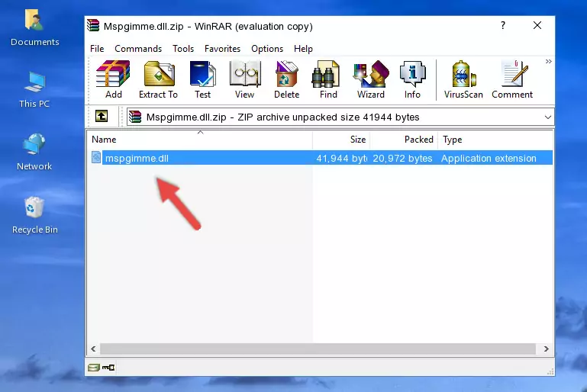Sort by Packed column header
This screenshot has height=392, width=587.
(404, 140)
